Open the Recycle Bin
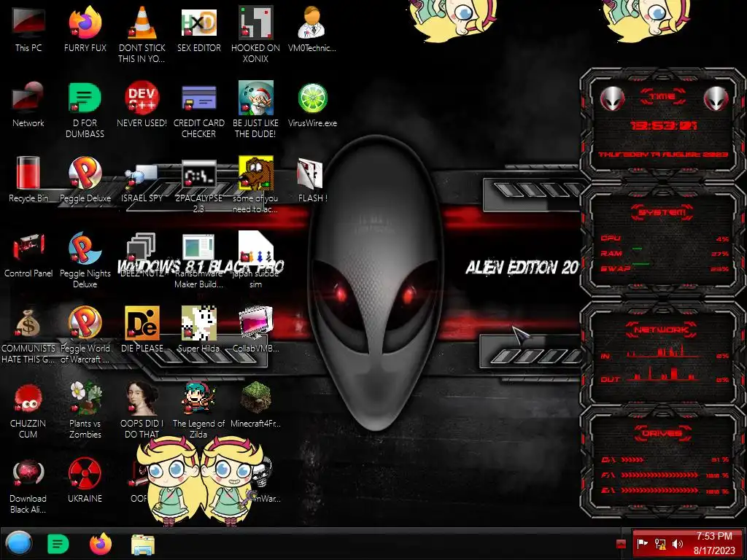The height and width of the screenshot is (560, 747). tap(28, 179)
